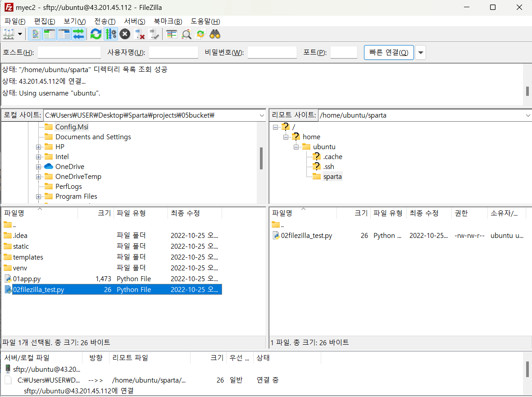Select 01app.py in local list

tap(112, 279)
